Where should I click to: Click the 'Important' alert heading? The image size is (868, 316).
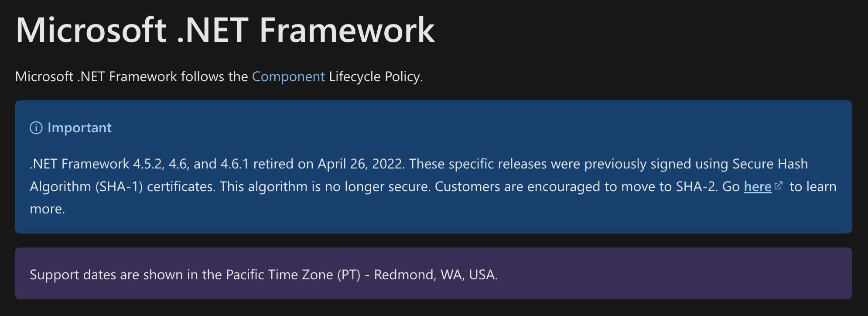click(x=79, y=128)
